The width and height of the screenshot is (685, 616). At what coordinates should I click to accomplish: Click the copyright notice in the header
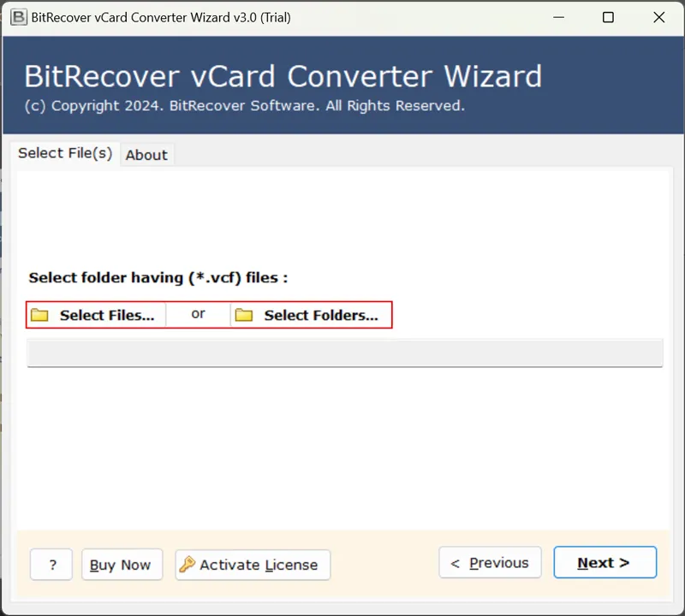(244, 106)
